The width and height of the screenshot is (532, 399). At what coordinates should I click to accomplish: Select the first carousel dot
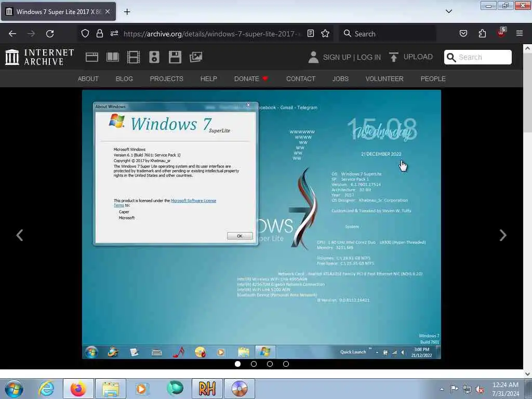[x=237, y=364]
